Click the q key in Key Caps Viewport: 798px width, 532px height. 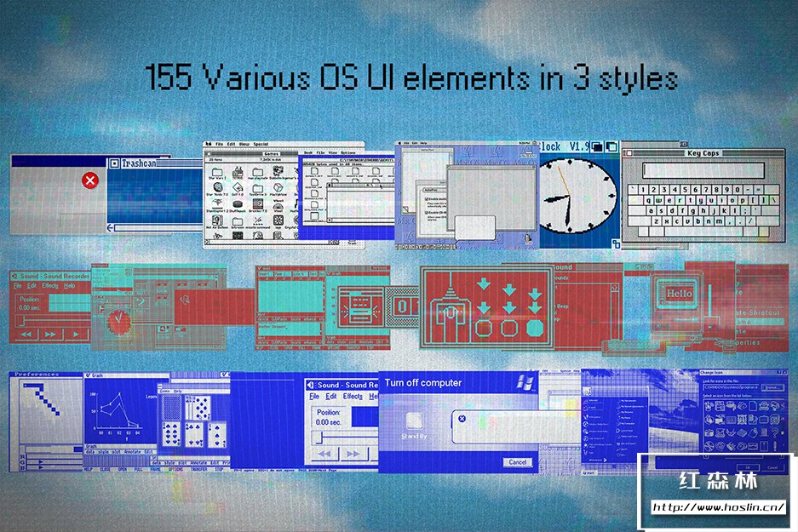(650, 200)
